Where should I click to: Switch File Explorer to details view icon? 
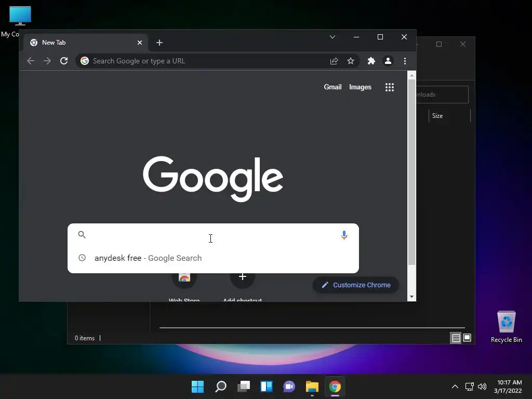point(456,338)
